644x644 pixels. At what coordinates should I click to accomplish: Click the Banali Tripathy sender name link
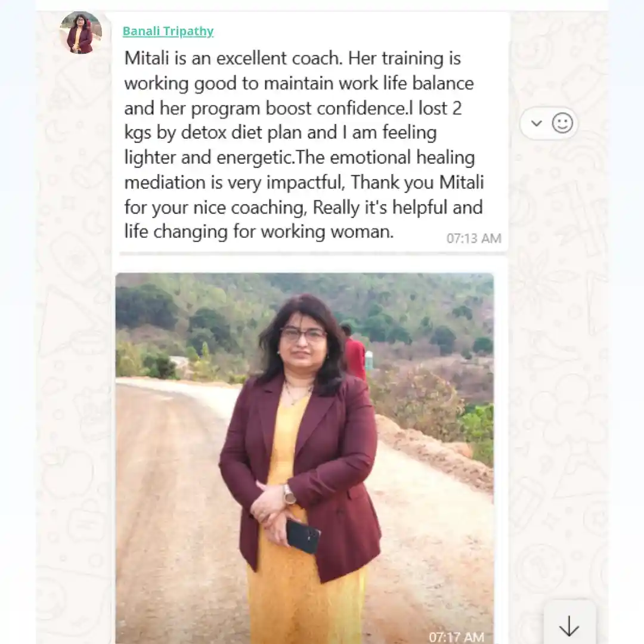pyautogui.click(x=168, y=31)
